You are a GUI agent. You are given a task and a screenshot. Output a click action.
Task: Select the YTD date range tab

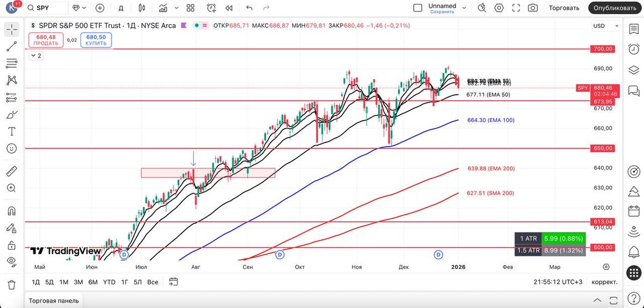[x=109, y=282]
